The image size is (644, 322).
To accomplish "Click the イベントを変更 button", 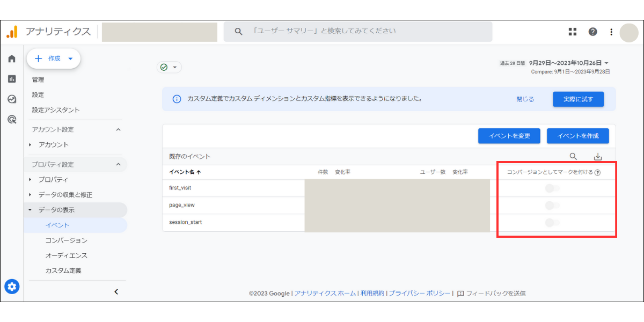I will point(509,136).
